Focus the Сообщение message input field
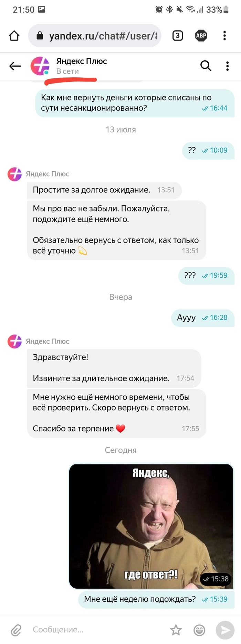241x644 pixels. (x=96, y=630)
